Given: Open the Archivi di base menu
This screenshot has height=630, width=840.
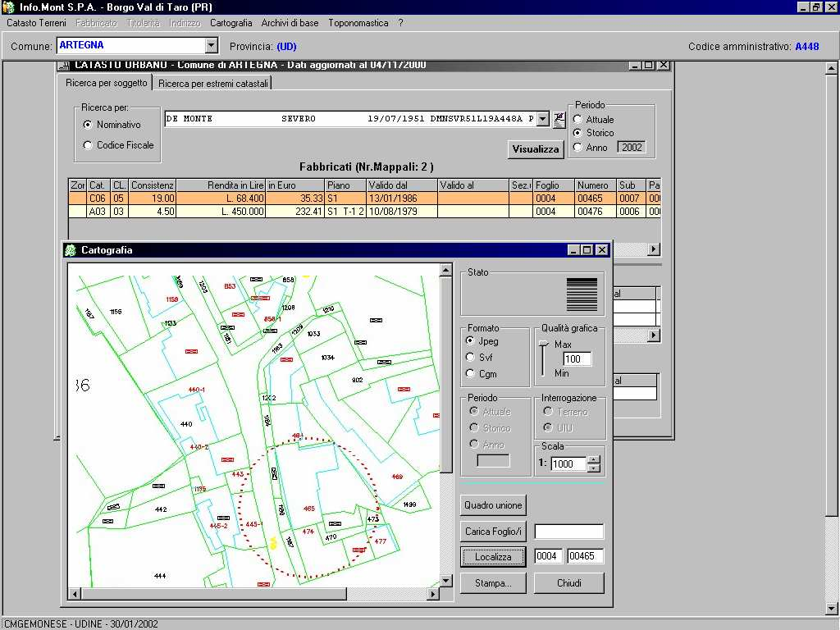Looking at the screenshot, I should click(x=290, y=23).
